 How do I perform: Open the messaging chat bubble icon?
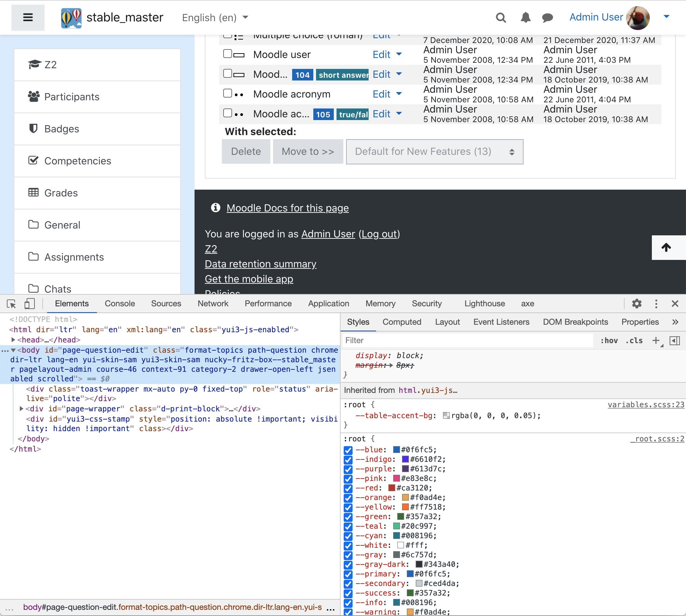(547, 17)
